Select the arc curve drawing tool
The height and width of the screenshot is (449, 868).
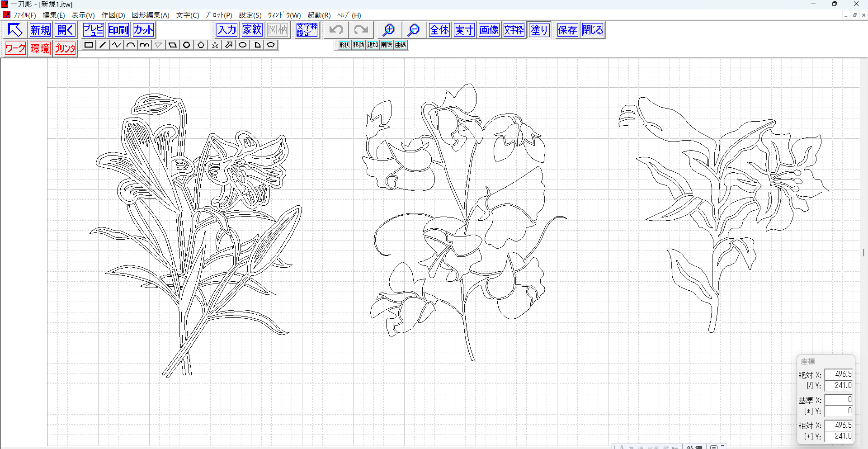[x=131, y=45]
